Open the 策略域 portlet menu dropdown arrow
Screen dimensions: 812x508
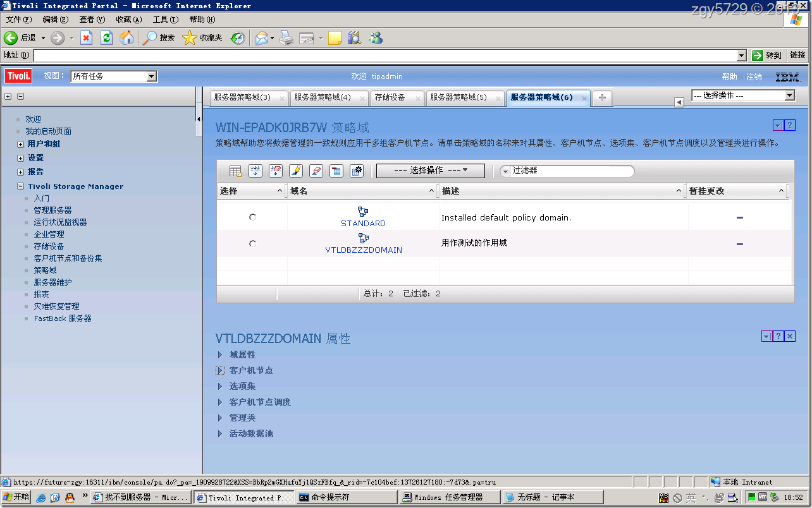pos(778,125)
